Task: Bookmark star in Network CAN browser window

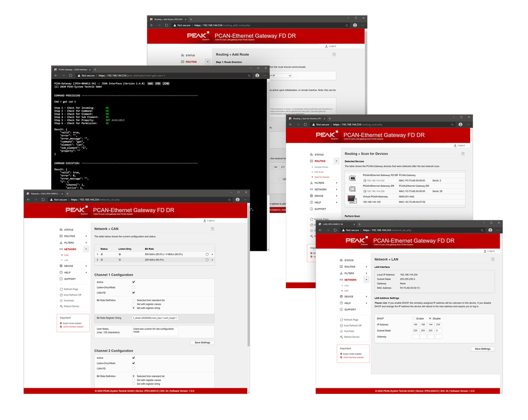Action: [229, 200]
